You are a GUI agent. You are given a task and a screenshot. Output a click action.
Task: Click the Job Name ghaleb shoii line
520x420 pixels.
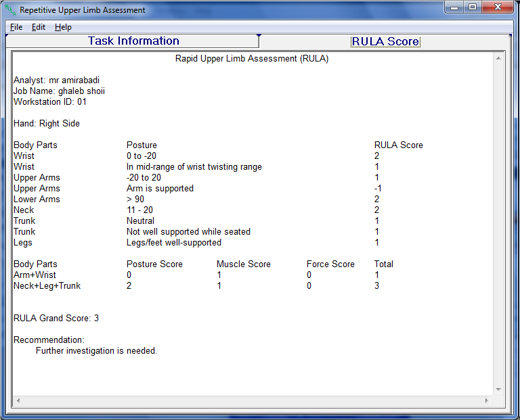point(59,91)
